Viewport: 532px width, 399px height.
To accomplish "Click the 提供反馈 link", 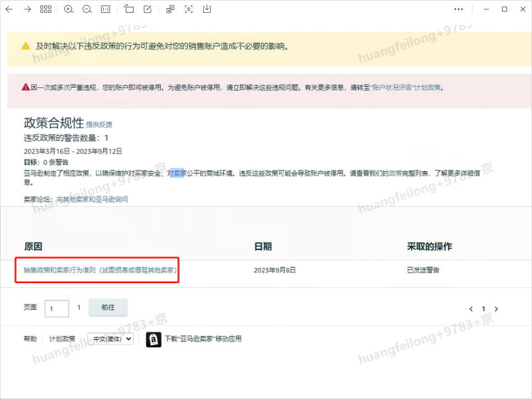I will pyautogui.click(x=99, y=125).
